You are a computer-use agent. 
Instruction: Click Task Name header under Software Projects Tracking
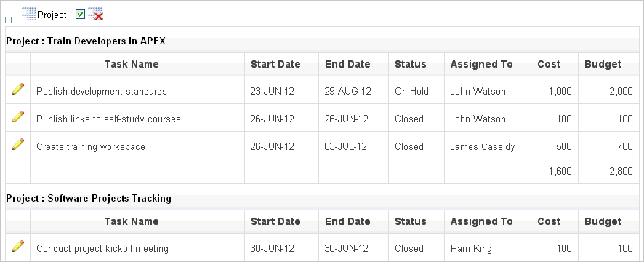[x=132, y=221]
